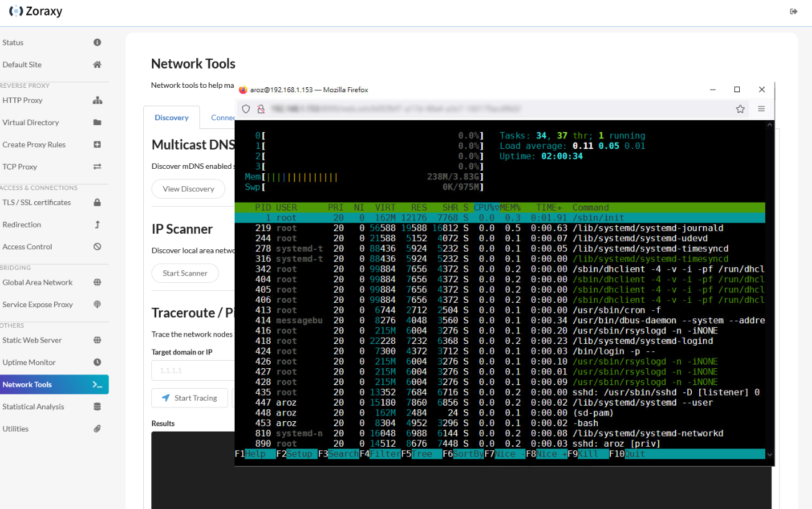Click the Virtual Directory folder icon

[x=97, y=123]
